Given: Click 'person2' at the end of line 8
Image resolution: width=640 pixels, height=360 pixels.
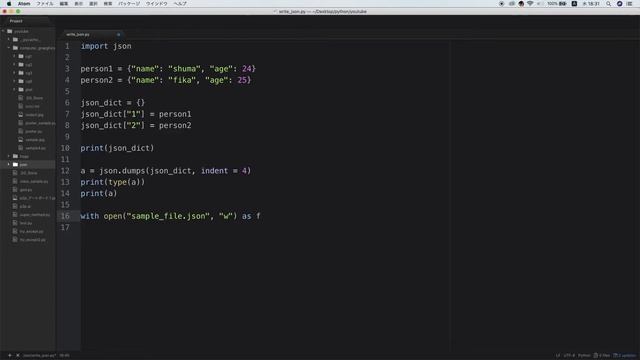Looking at the screenshot, I should (175, 125).
